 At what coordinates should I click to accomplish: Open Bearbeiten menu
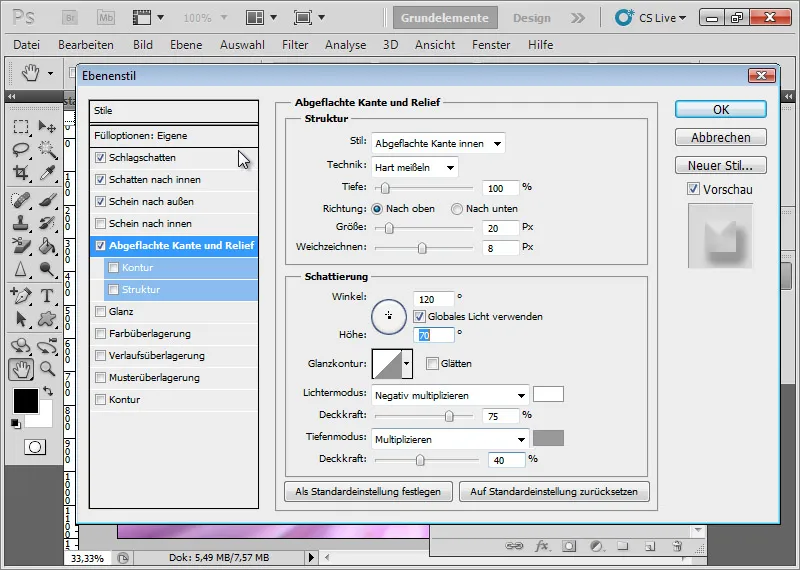click(86, 45)
